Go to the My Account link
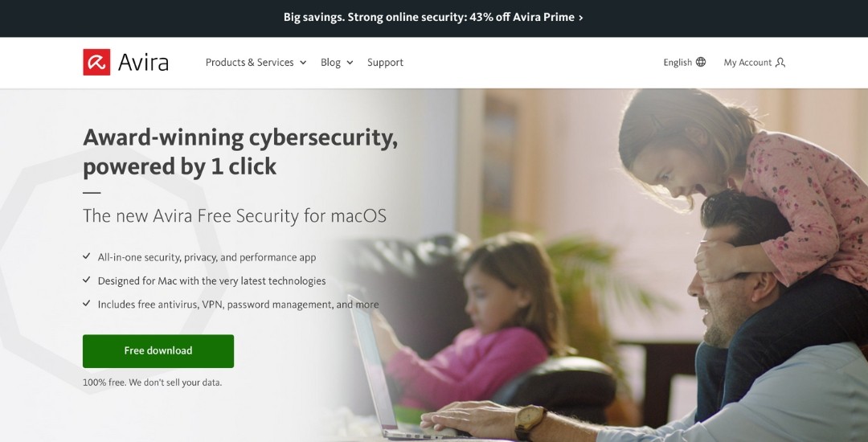The height and width of the screenshot is (442, 868). [x=747, y=63]
